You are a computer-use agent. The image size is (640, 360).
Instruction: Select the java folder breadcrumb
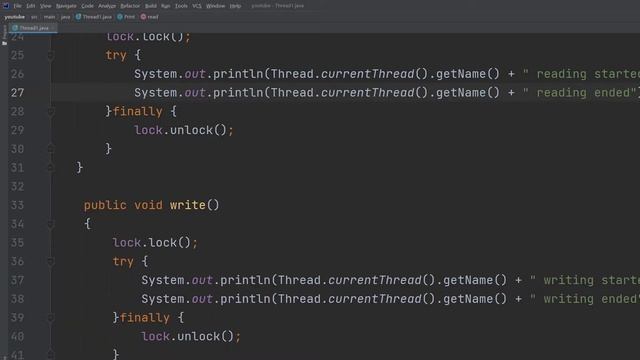pos(65,17)
